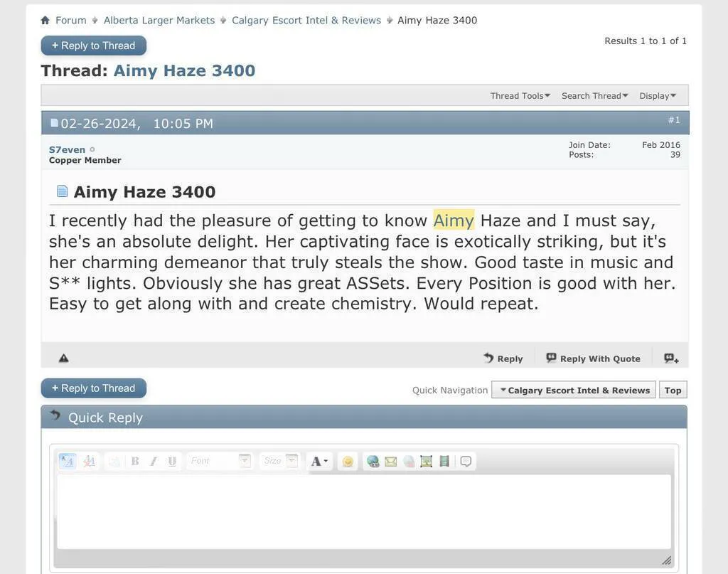Click the insert link globe icon
This screenshot has height=574, width=728.
[x=373, y=462]
